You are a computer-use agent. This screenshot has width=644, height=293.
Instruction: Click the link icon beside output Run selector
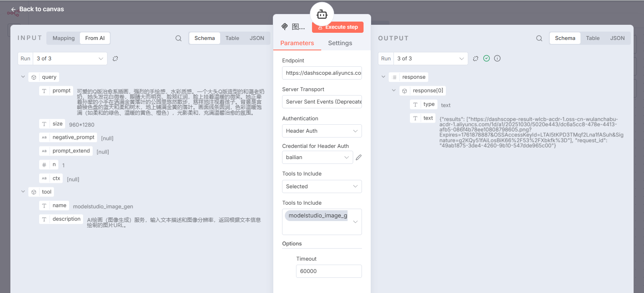coord(475,58)
